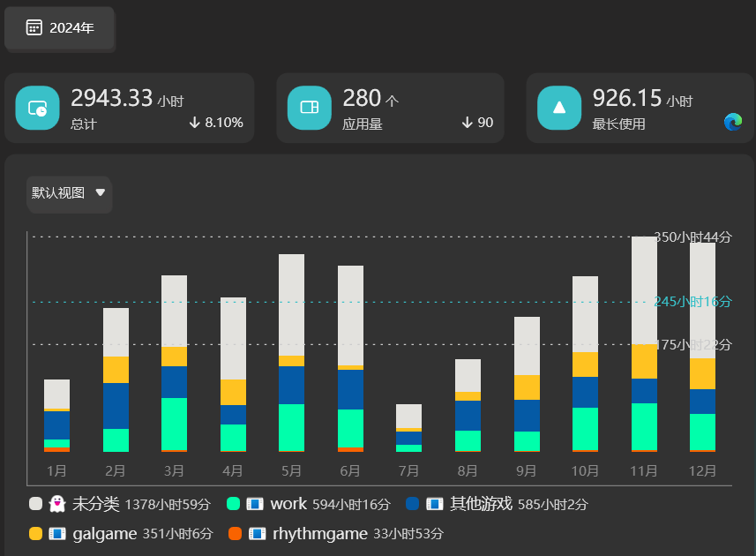Click the green work color swatch
The height and width of the screenshot is (556, 756).
(x=234, y=504)
